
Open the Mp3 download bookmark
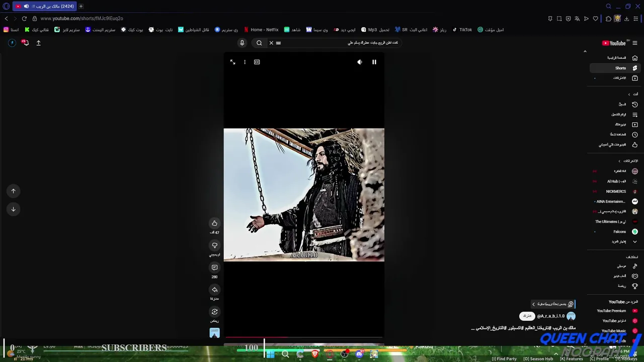click(x=375, y=30)
